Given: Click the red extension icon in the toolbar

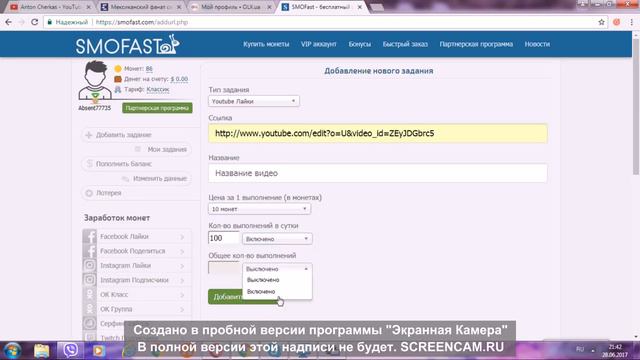Looking at the screenshot, I should pos(616,22).
